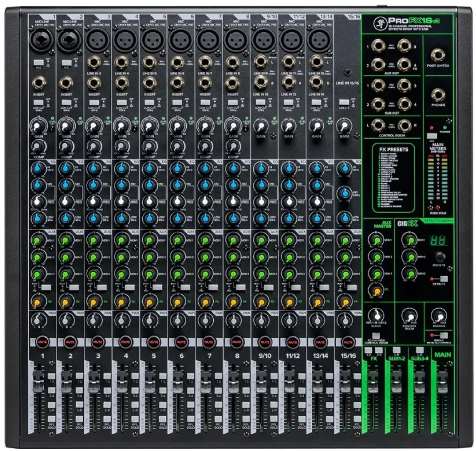Click channel 1 Mic/Line combo input

[42, 41]
